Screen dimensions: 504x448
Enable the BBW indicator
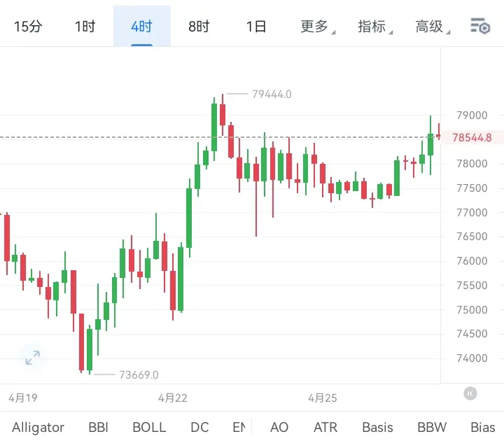click(x=432, y=428)
